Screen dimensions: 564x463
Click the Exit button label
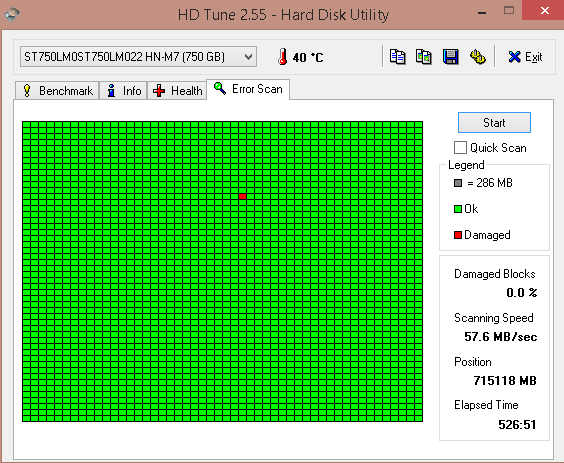[533, 57]
